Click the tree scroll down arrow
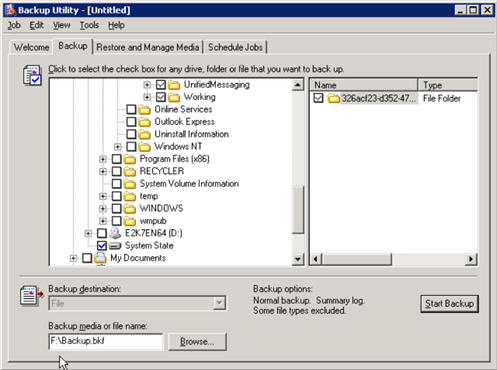This screenshot has width=497, height=370. coord(298,259)
